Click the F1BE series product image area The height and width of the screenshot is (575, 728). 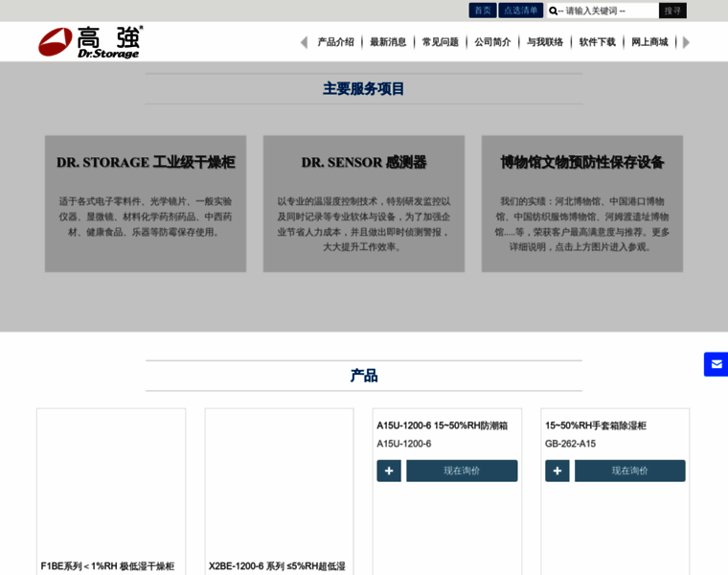(x=111, y=483)
